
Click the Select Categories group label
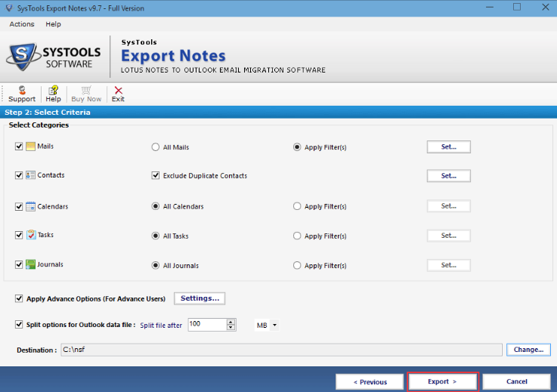[x=39, y=125]
